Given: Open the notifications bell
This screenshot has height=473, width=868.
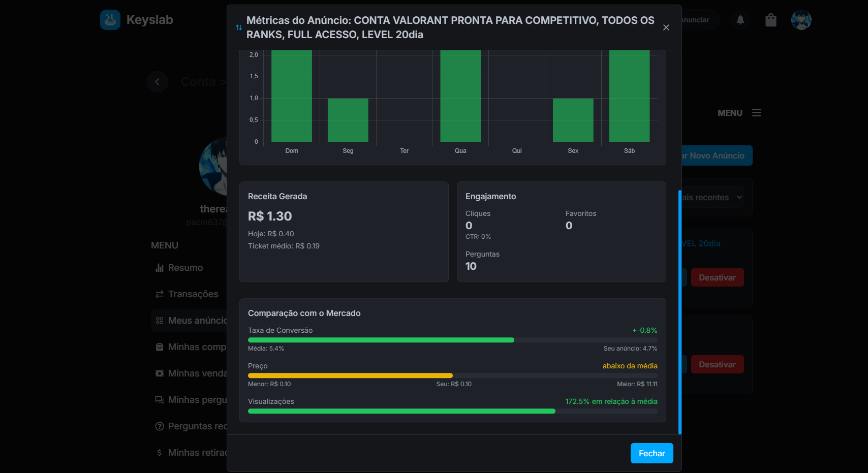Looking at the screenshot, I should click(x=740, y=20).
